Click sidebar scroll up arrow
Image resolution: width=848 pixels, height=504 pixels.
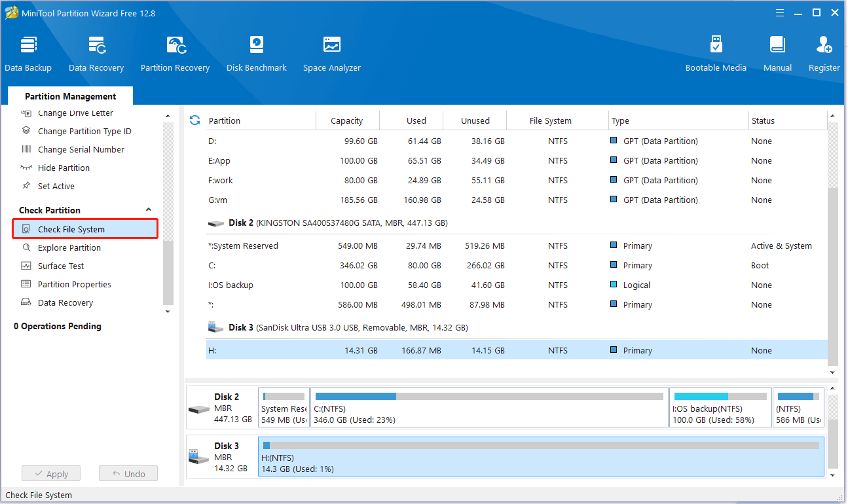(x=168, y=117)
